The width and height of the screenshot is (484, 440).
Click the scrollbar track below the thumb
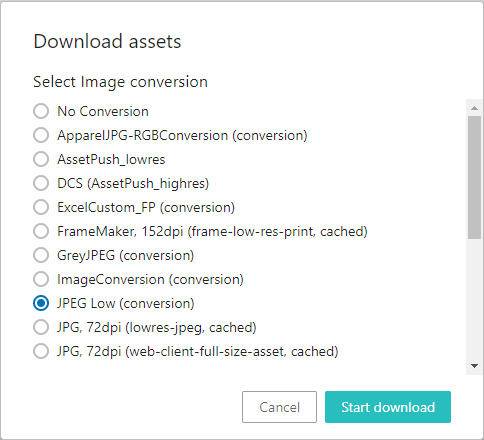pyautogui.click(x=474, y=298)
